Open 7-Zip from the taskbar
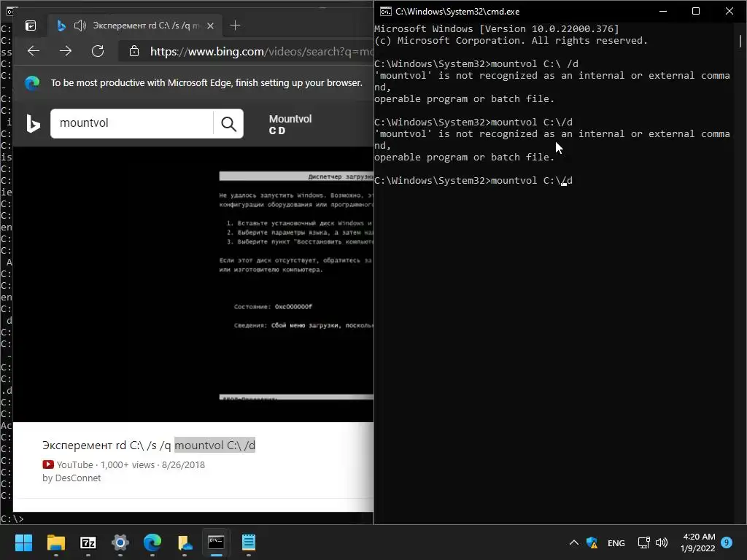This screenshot has height=560, width=747. click(88, 542)
